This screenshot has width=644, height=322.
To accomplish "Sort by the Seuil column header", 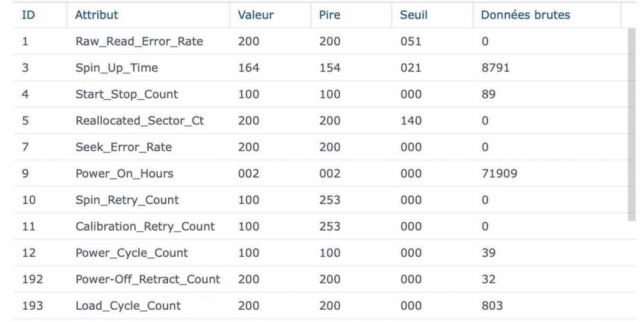I will [x=413, y=15].
